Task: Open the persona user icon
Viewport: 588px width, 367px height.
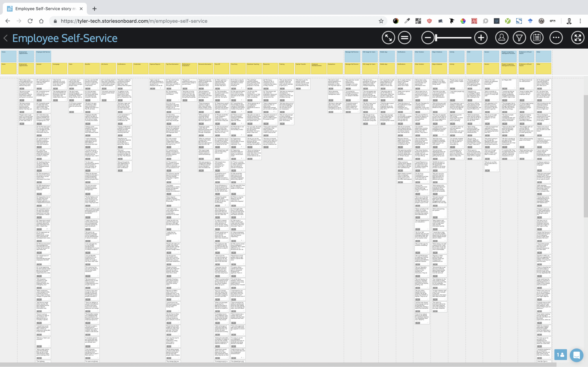Action: pos(502,38)
